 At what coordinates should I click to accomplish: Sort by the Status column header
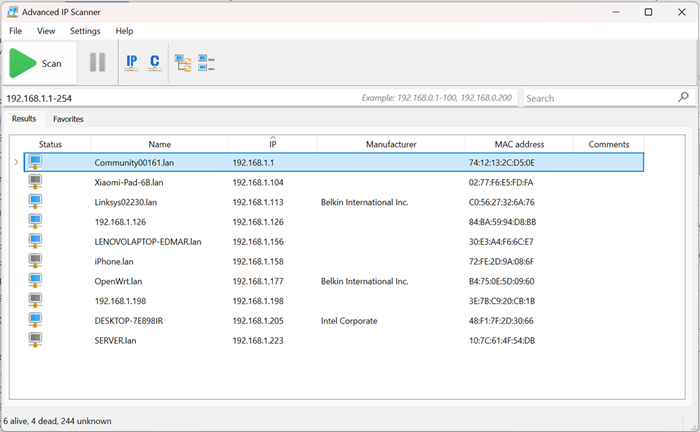[50, 144]
